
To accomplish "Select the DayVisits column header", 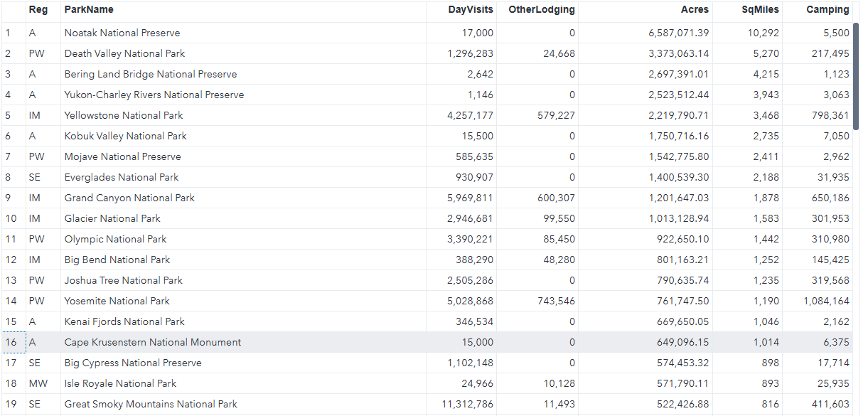I will click(x=471, y=10).
